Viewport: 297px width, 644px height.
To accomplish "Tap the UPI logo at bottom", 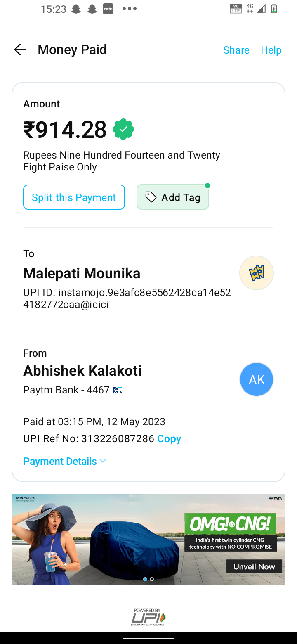I will tap(148, 617).
